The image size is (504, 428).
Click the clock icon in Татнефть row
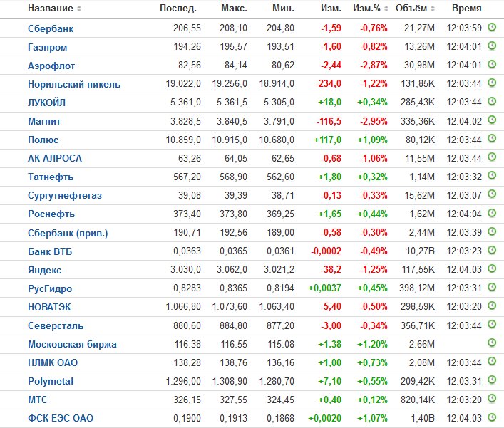click(x=492, y=176)
